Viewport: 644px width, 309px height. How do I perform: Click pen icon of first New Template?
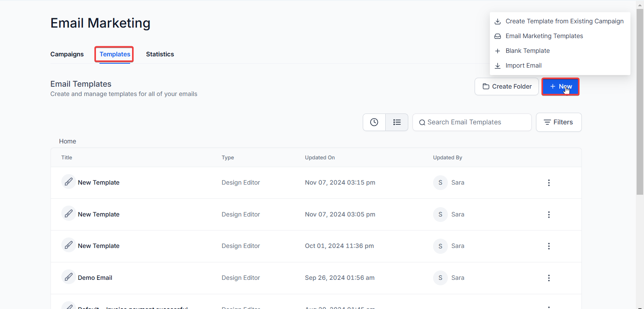68,182
